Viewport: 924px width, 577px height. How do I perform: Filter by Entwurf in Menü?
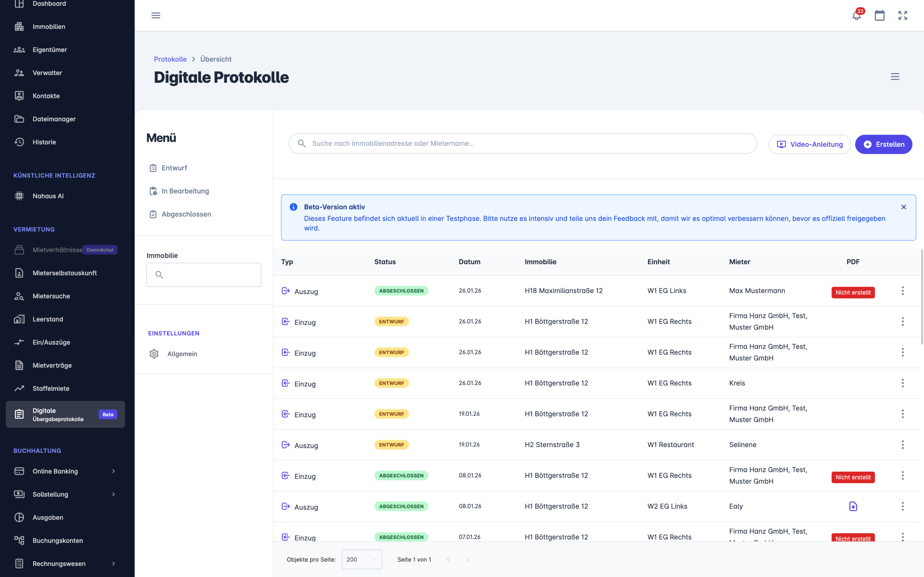tap(174, 168)
